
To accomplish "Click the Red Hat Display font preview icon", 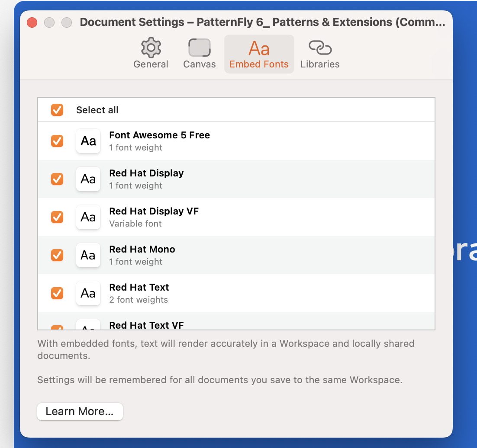I will point(88,179).
